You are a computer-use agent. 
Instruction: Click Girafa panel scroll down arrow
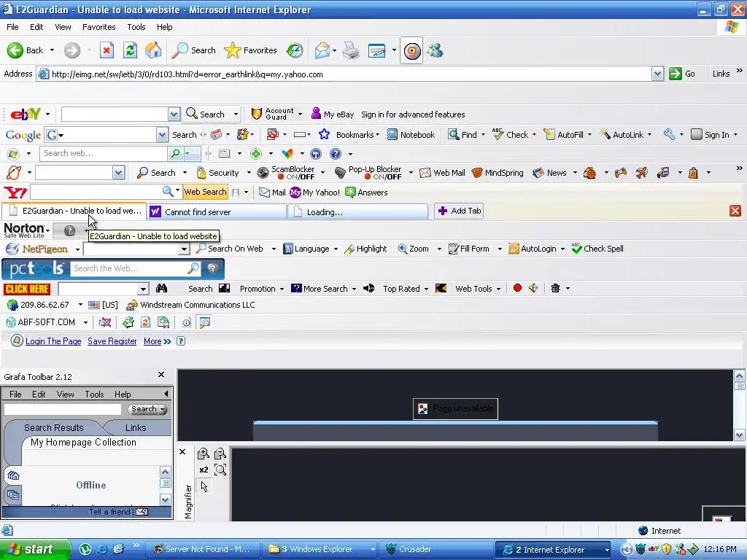(165, 499)
